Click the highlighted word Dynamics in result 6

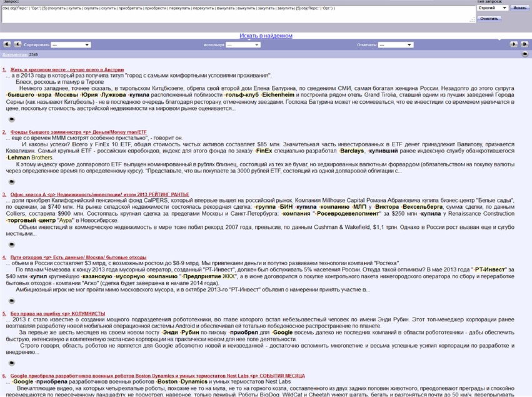point(194,382)
